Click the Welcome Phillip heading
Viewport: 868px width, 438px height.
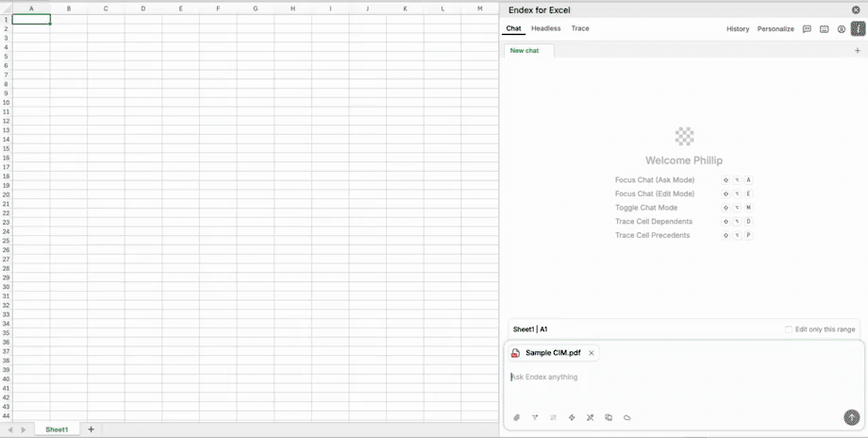tap(684, 160)
